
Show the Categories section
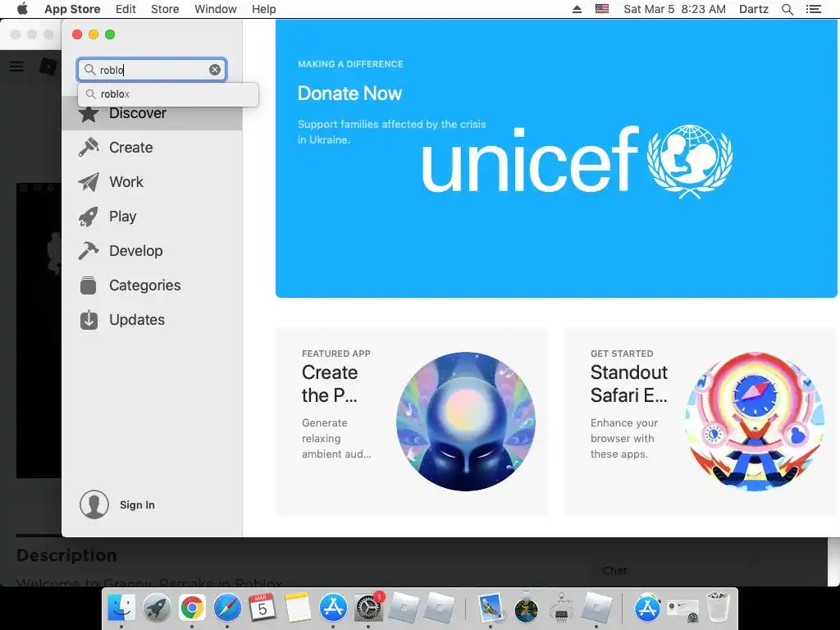(x=144, y=285)
